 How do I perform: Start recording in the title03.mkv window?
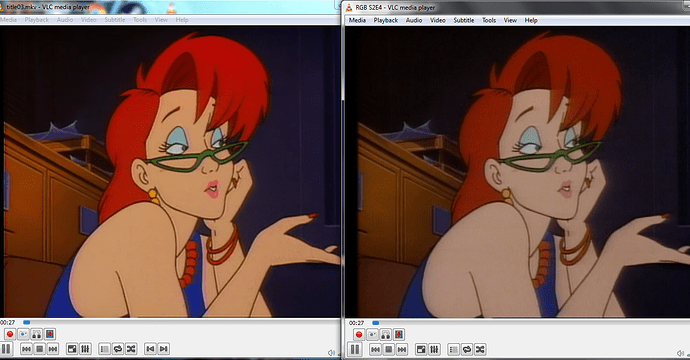click(10, 334)
